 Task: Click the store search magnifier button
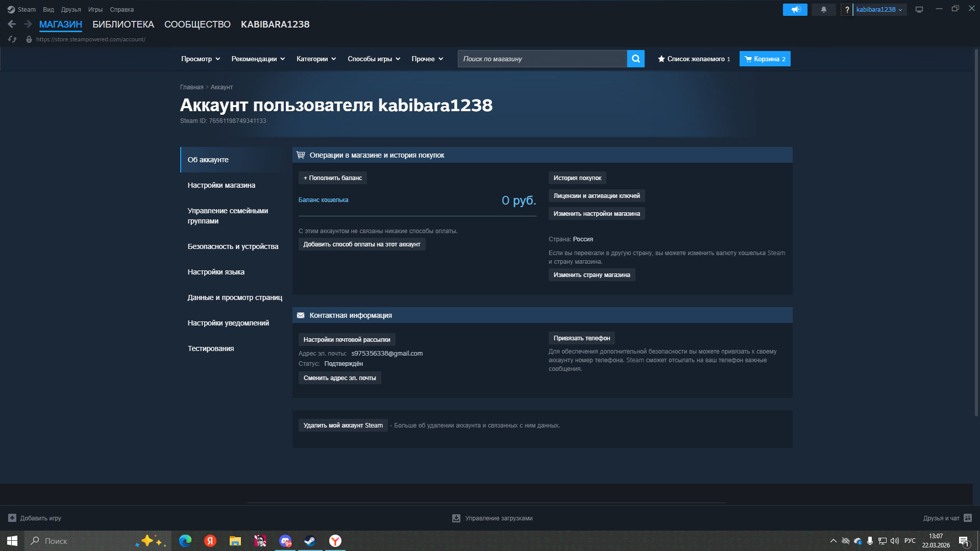635,59
